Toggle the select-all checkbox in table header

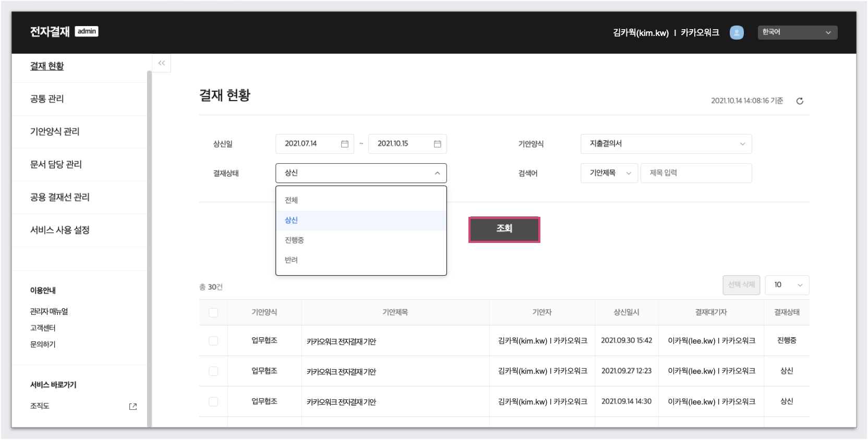point(213,313)
